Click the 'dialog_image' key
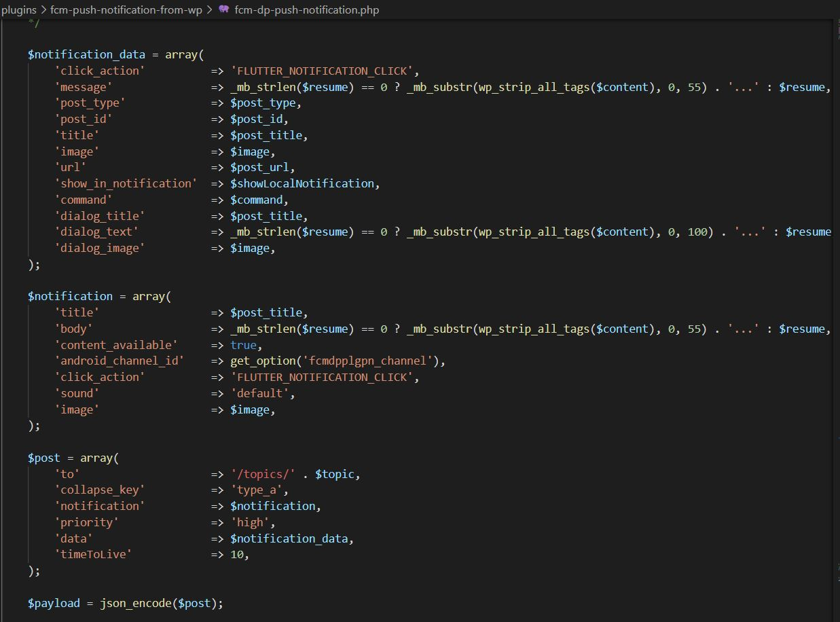Screen dimensions: 840x622 (100, 248)
